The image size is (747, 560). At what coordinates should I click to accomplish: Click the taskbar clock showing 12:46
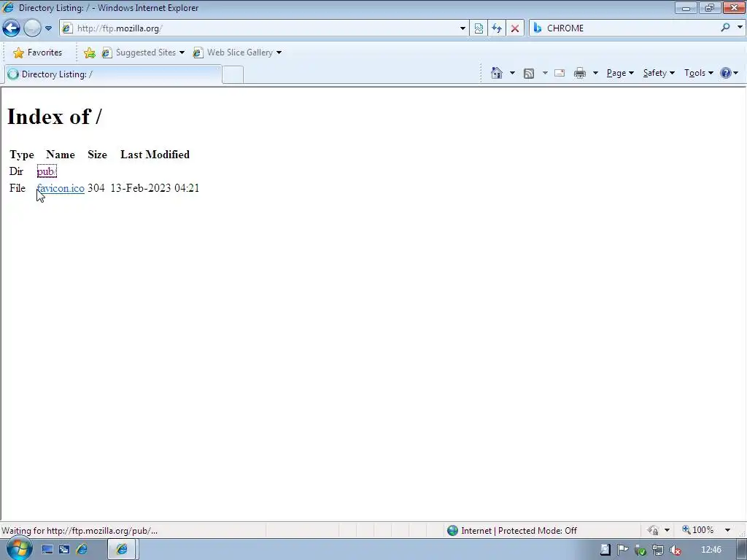coord(711,550)
